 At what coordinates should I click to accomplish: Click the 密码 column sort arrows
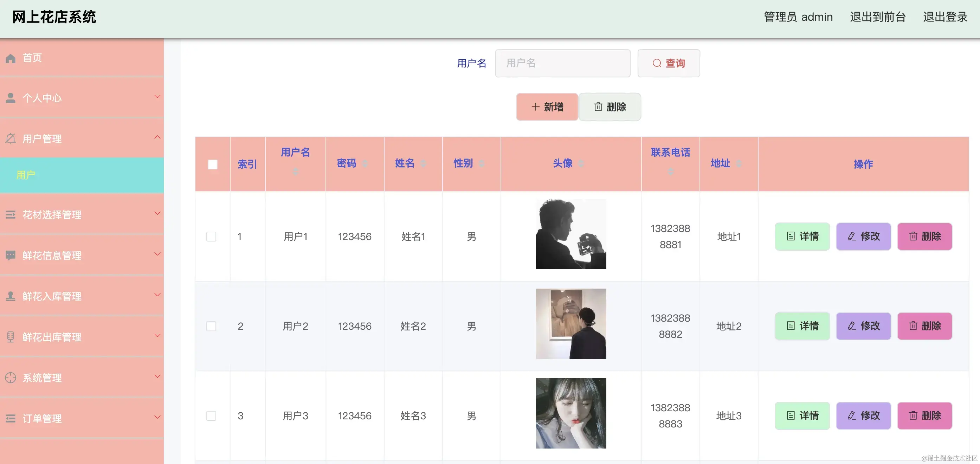click(365, 163)
